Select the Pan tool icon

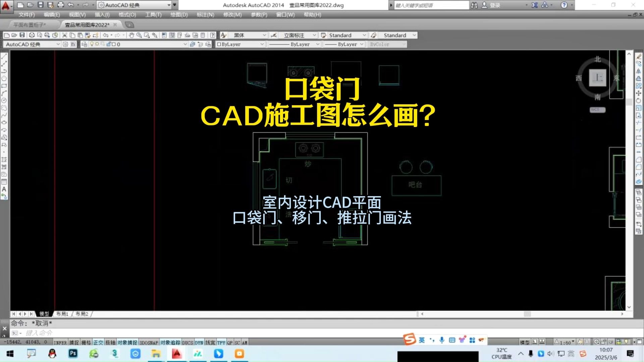click(131, 35)
